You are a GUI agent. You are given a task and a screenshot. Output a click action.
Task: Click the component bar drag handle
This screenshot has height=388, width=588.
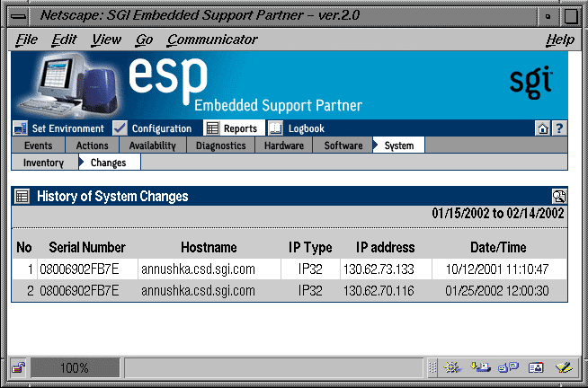432,367
